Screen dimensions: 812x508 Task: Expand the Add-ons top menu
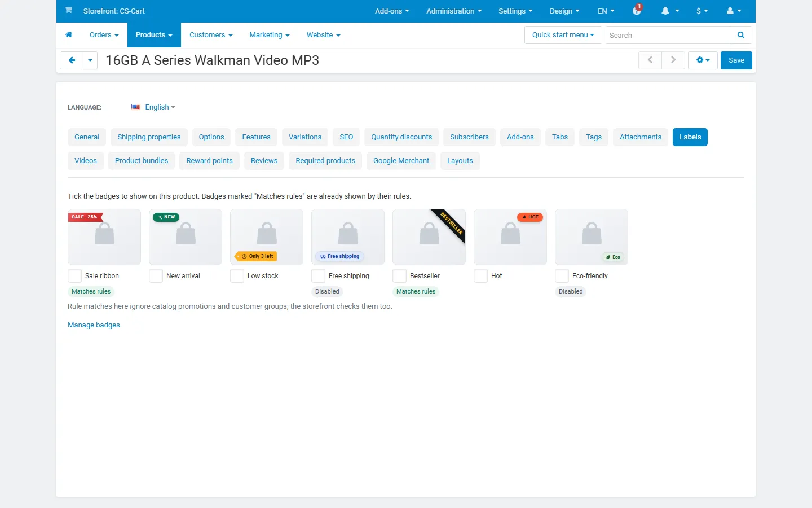click(392, 11)
